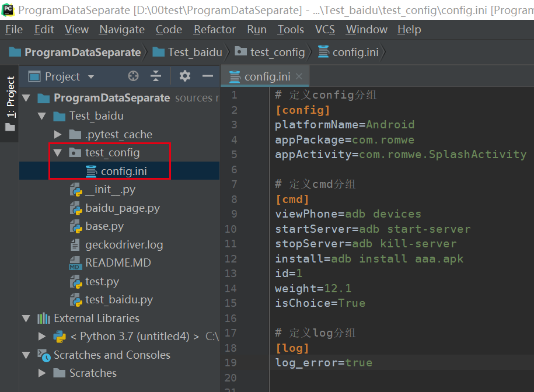The image size is (534, 392).
Task: Select opened file with the crosshair icon
Action: click(133, 76)
